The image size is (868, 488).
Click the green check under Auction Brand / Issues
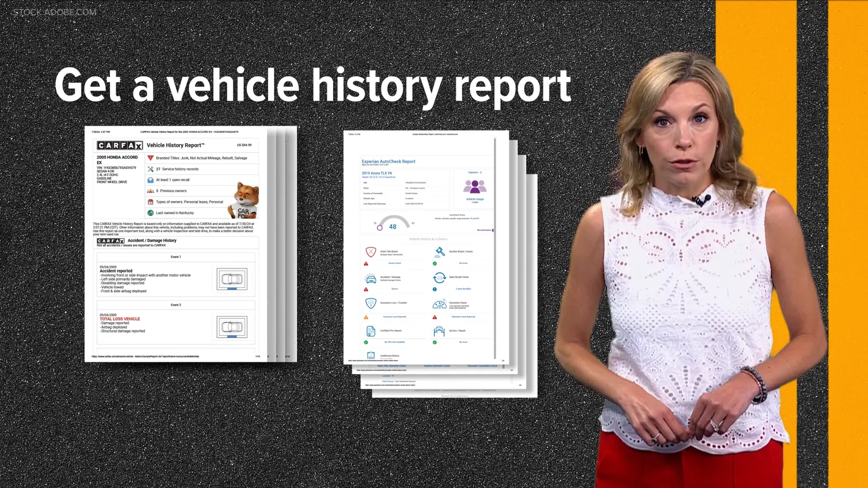tap(435, 264)
